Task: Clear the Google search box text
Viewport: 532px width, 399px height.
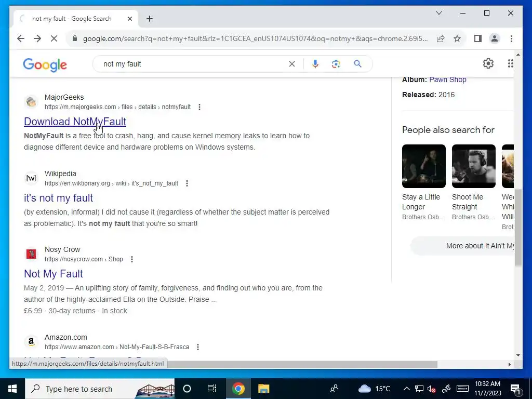Action: (292, 64)
